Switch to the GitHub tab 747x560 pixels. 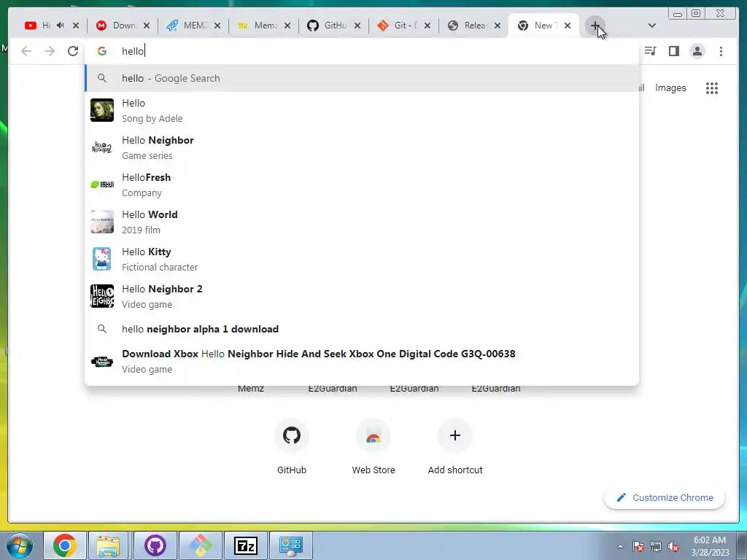point(328,26)
